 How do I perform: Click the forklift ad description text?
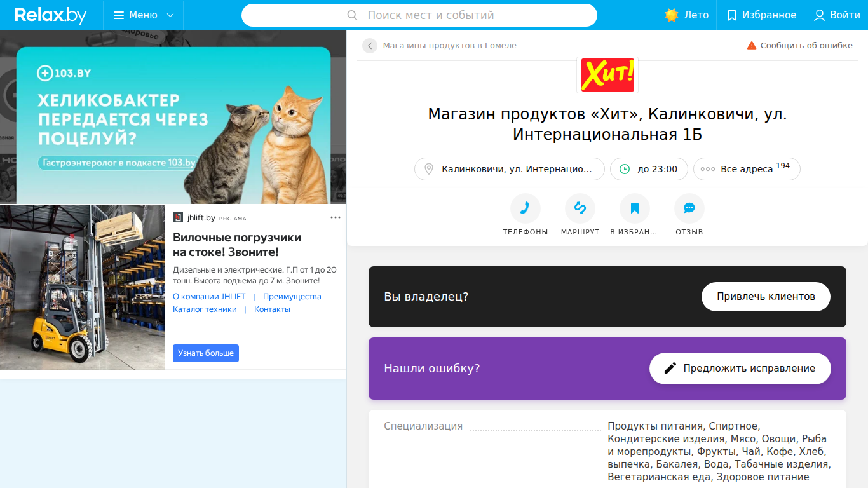[255, 275]
